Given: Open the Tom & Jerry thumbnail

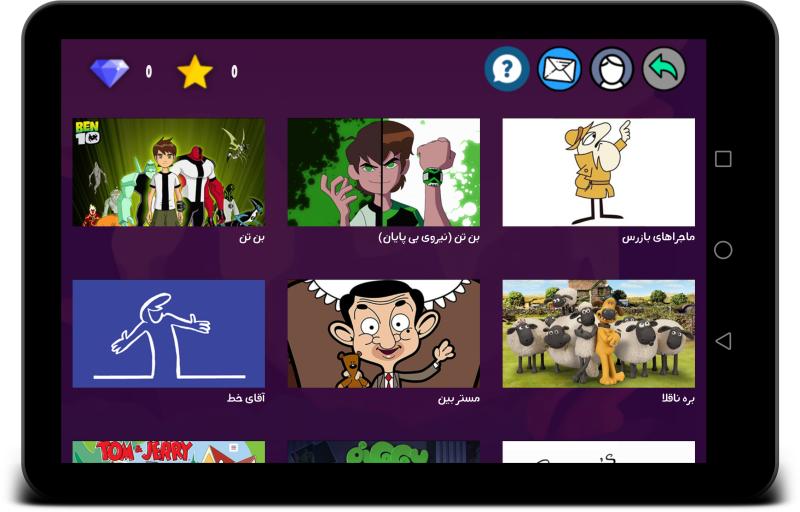Looking at the screenshot, I should point(169,452).
